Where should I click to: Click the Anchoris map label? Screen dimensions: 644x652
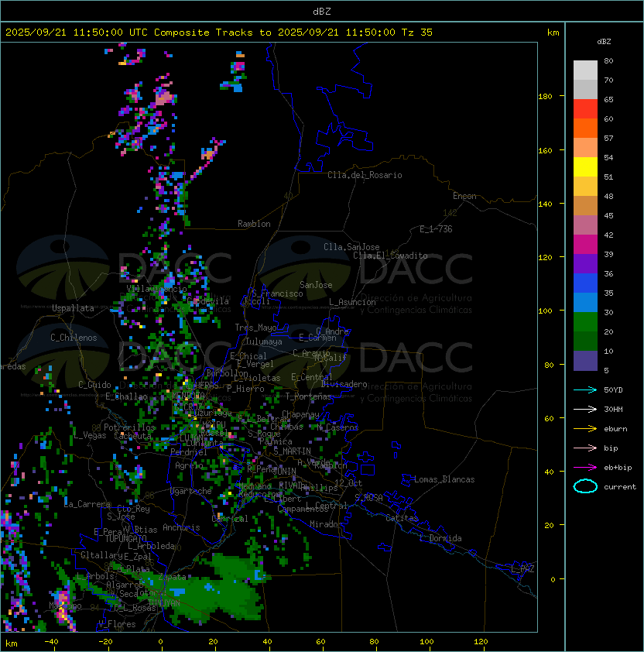click(181, 527)
